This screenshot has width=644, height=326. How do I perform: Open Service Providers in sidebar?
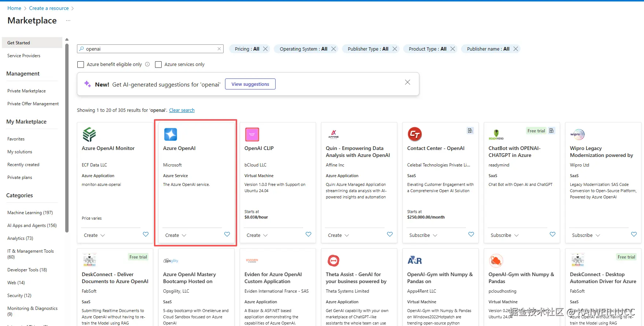[24, 56]
